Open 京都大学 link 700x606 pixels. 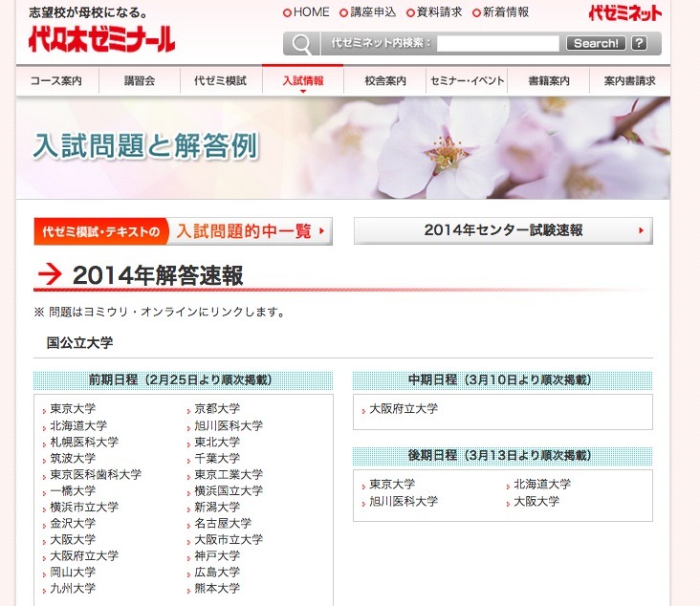click(x=217, y=408)
